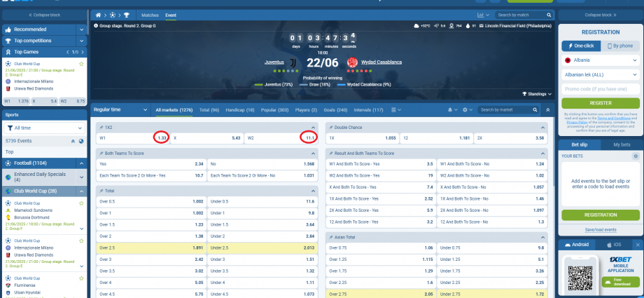Click REGISTRATION button in bet slip
The height and width of the screenshot is (298, 644).
[601, 215]
